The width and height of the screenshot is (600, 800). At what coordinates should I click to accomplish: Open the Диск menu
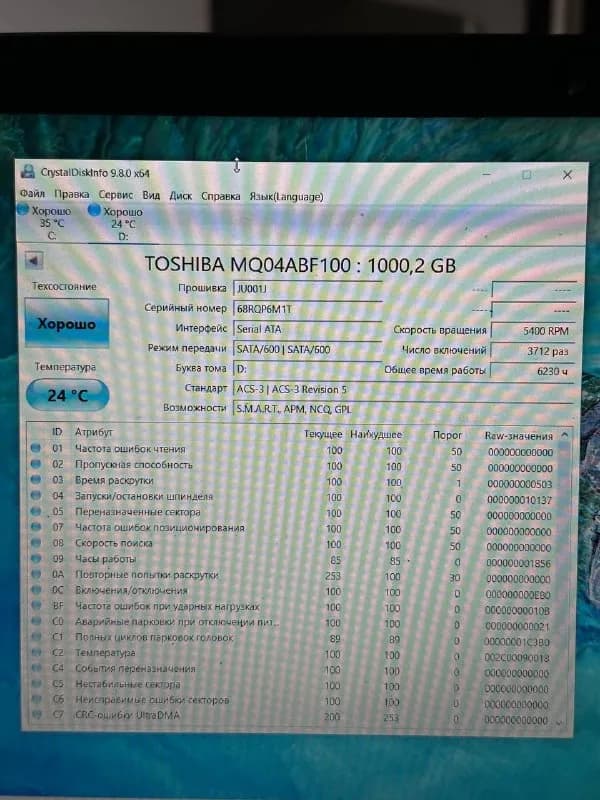[181, 196]
